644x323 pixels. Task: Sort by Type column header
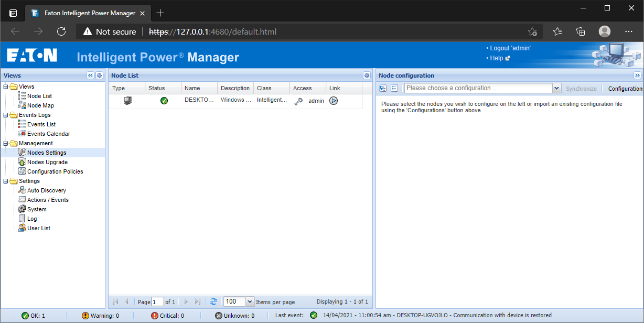pos(126,88)
